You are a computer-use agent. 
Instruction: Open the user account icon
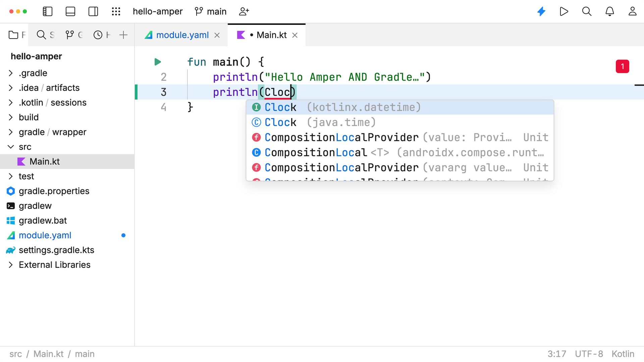[633, 11]
